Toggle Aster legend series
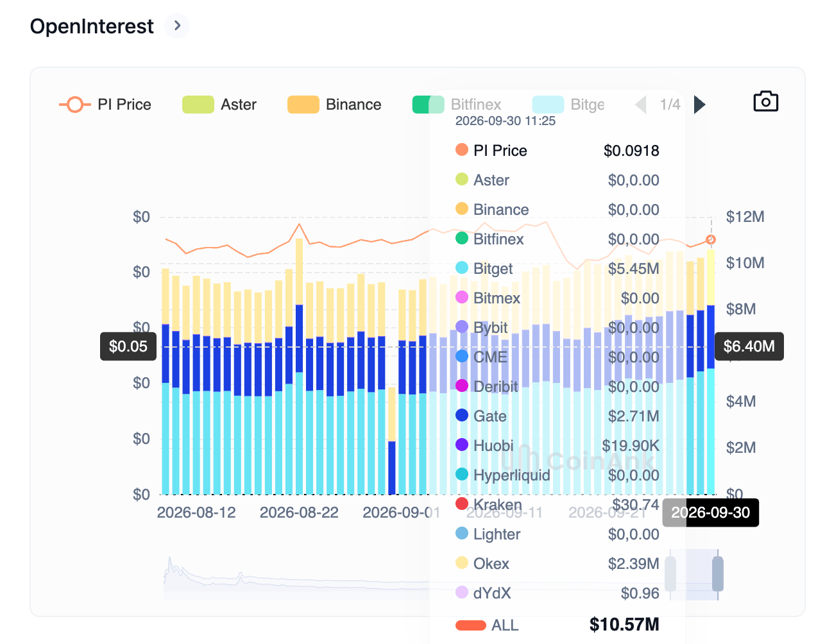Image resolution: width=825 pixels, height=644 pixels. [219, 105]
